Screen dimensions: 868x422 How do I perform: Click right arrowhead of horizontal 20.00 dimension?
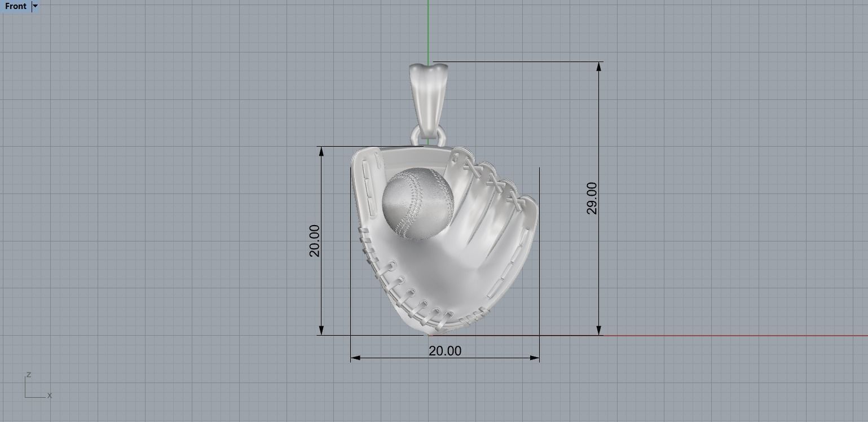pyautogui.click(x=535, y=358)
